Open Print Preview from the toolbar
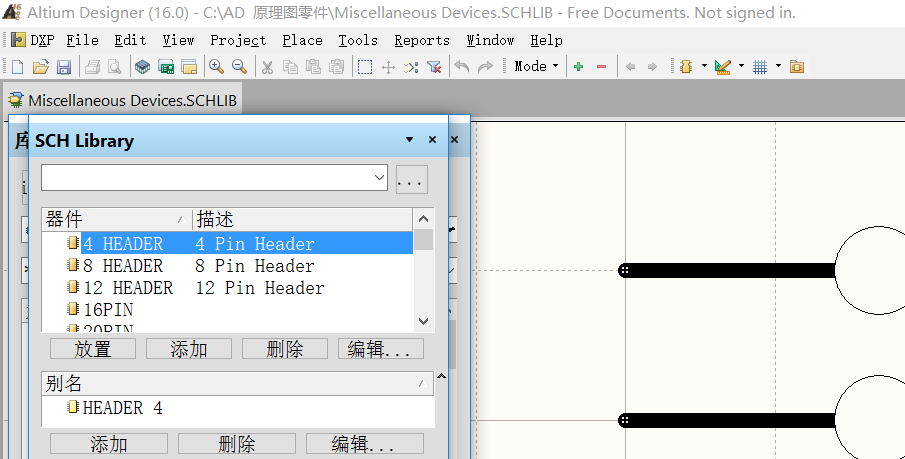Viewport: 905px width, 459px height. [115, 67]
